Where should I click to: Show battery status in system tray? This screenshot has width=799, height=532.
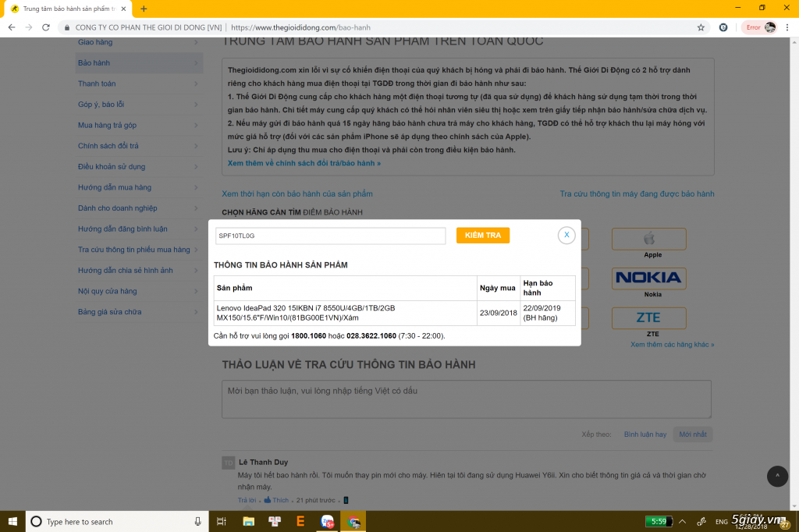(x=659, y=521)
